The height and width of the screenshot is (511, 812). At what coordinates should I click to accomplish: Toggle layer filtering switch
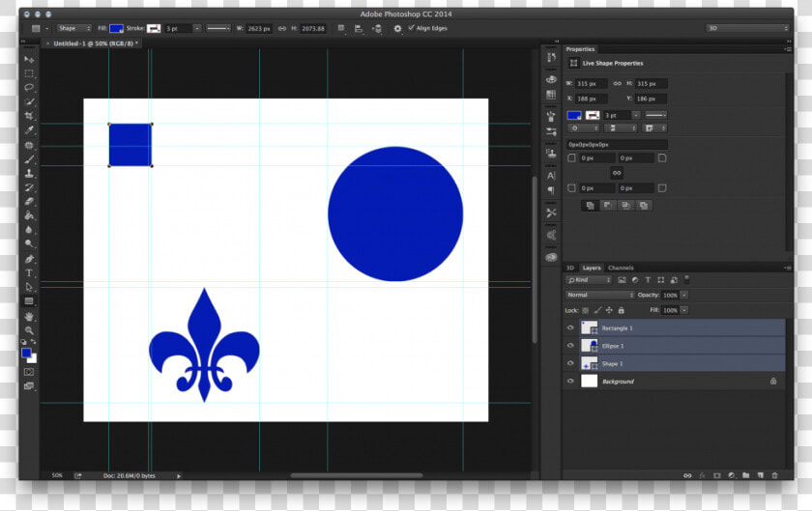pos(686,279)
